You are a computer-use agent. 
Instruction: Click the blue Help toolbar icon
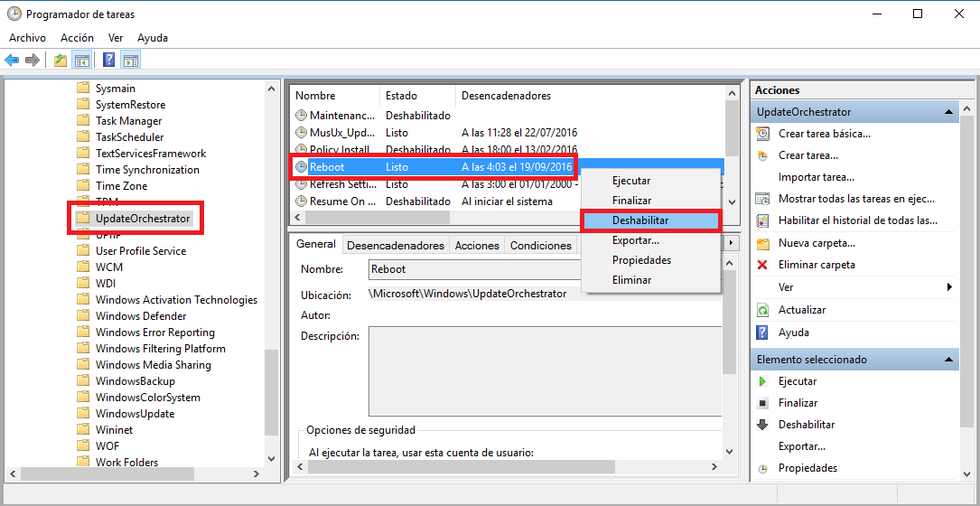(108, 60)
